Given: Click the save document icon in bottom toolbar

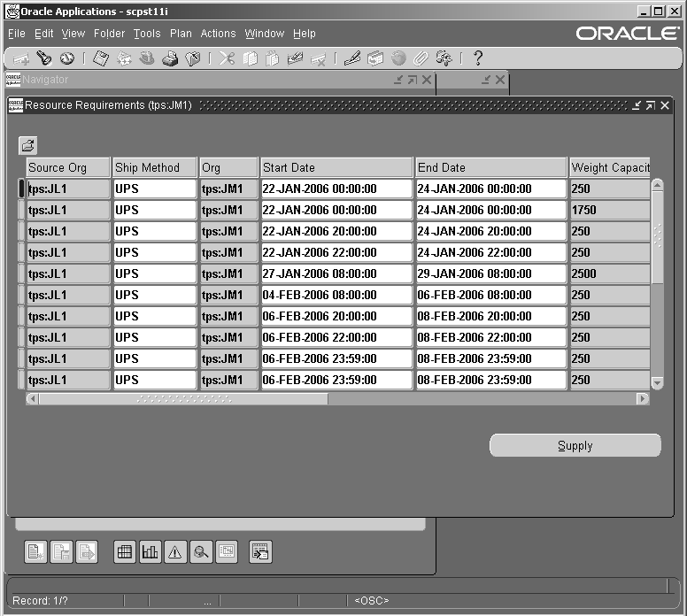Looking at the screenshot, I should 61,552.
